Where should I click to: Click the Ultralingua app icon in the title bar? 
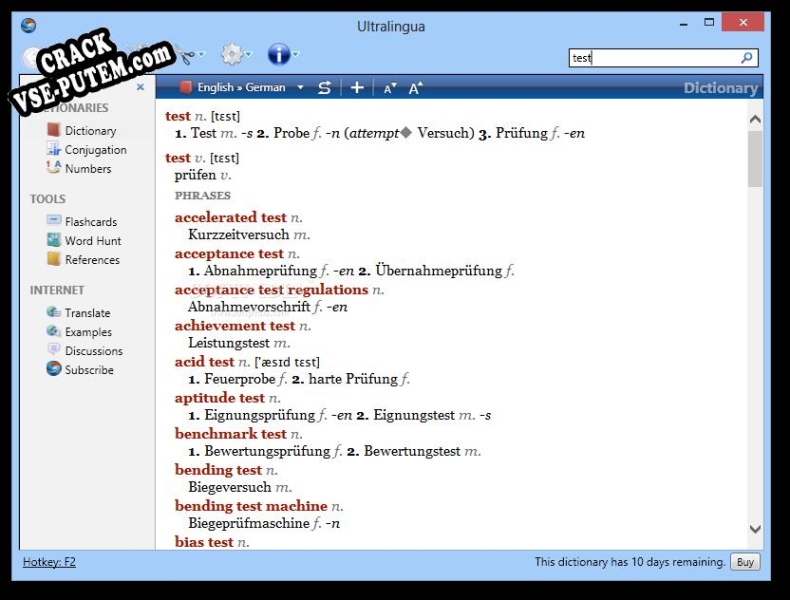[x=29, y=25]
